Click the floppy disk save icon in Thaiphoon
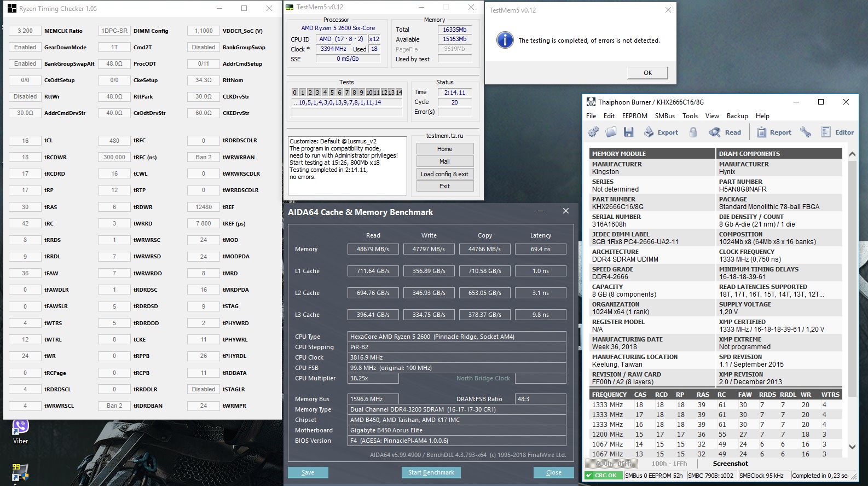 628,132
